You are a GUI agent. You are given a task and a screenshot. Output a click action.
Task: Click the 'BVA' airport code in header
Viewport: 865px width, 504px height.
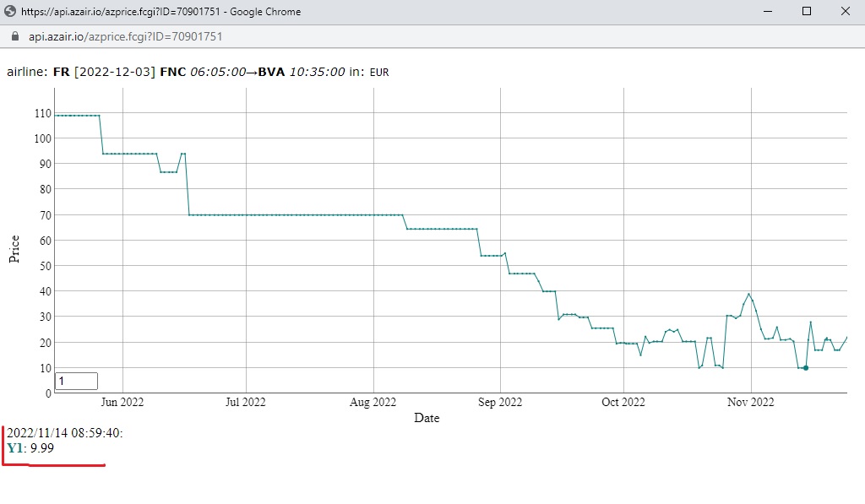(271, 72)
